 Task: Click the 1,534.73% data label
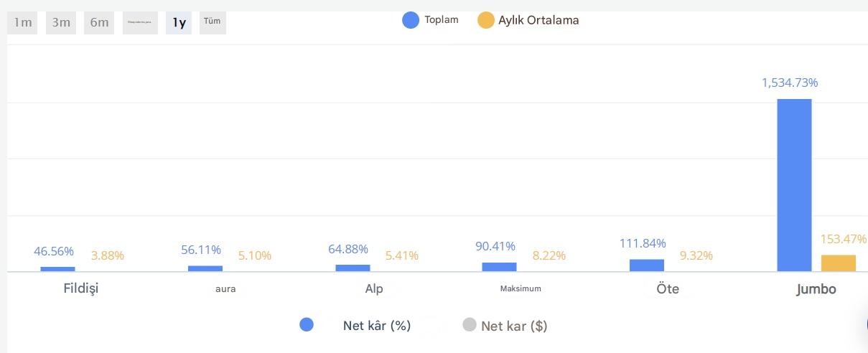click(790, 83)
